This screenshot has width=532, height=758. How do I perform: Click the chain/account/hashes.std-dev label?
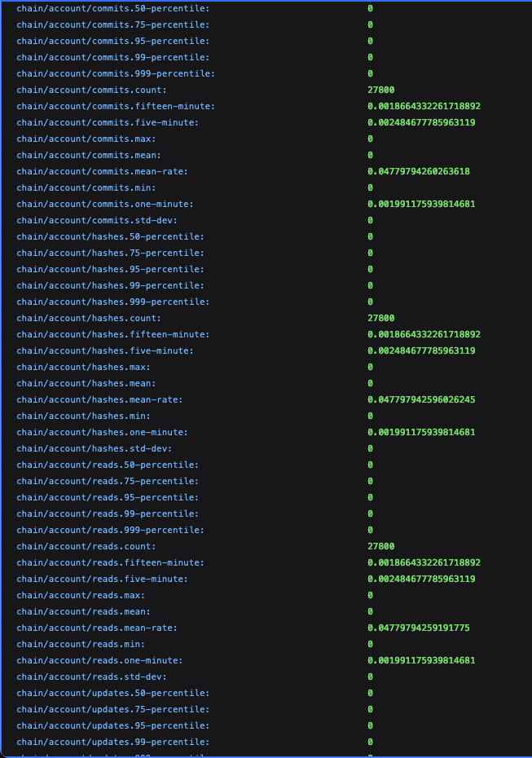[x=94, y=448]
